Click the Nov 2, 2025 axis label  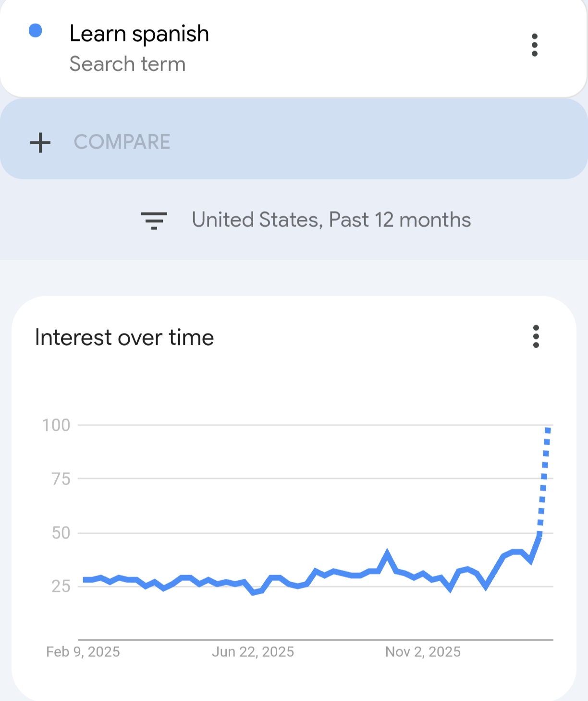coord(423,652)
